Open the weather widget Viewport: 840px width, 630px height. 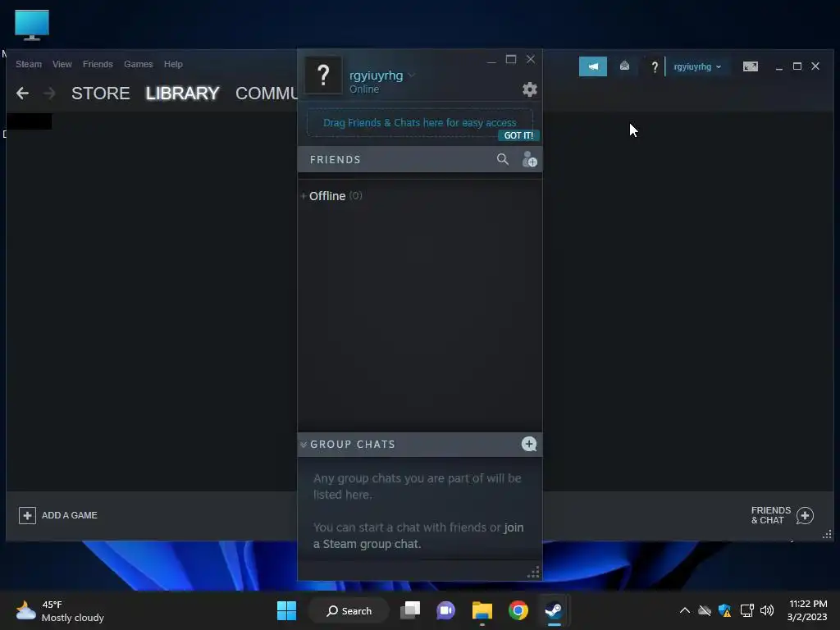[59, 610]
